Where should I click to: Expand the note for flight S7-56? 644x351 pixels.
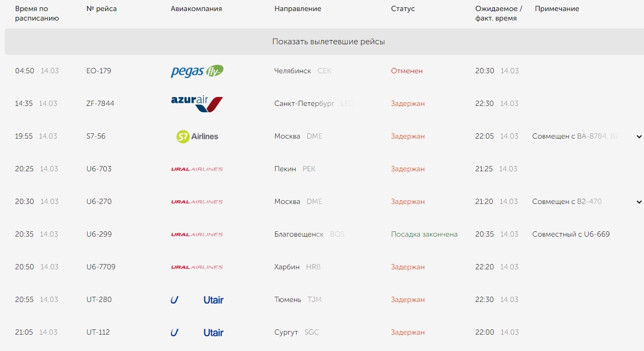(x=639, y=136)
